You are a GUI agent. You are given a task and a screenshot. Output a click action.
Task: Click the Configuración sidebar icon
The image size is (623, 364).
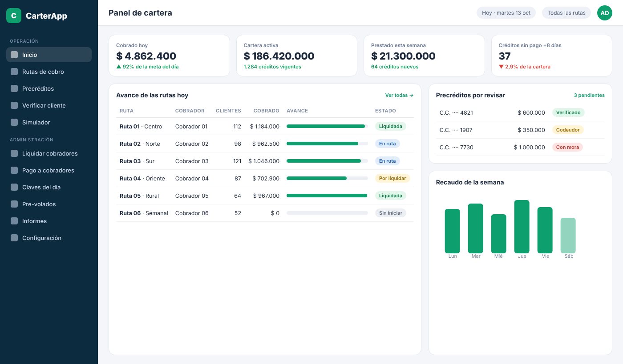click(14, 238)
